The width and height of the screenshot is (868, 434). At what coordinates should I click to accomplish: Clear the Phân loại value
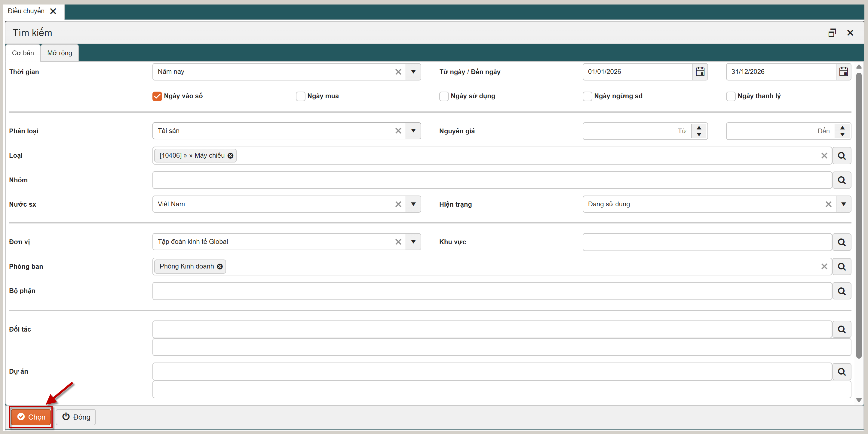pos(398,131)
